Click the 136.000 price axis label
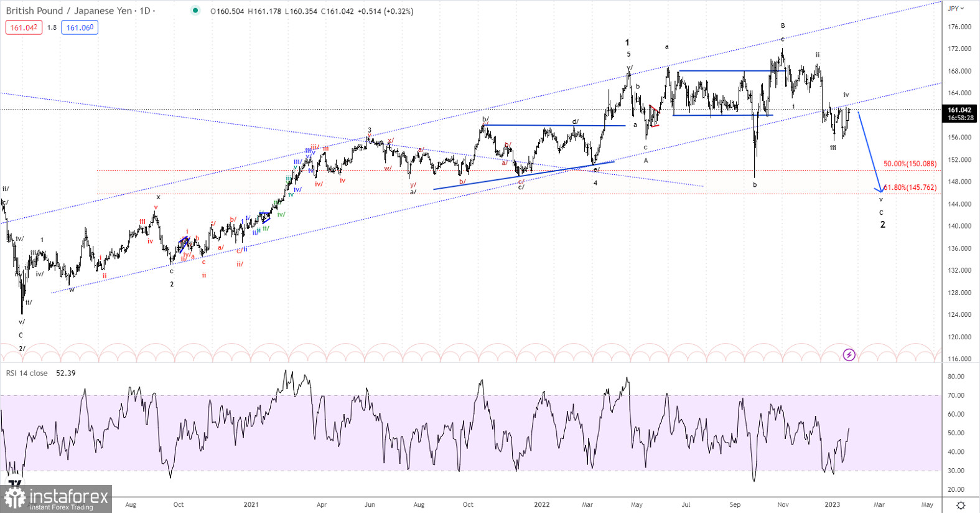 pos(959,248)
